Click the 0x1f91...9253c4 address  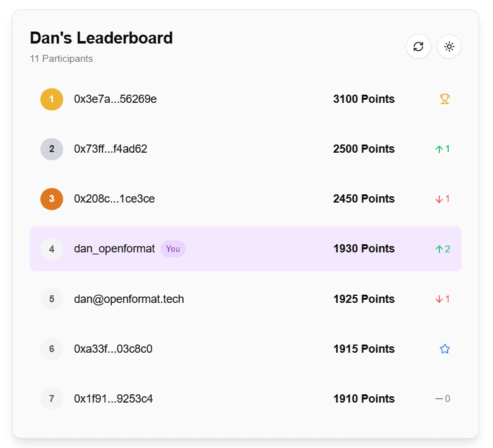(x=113, y=399)
